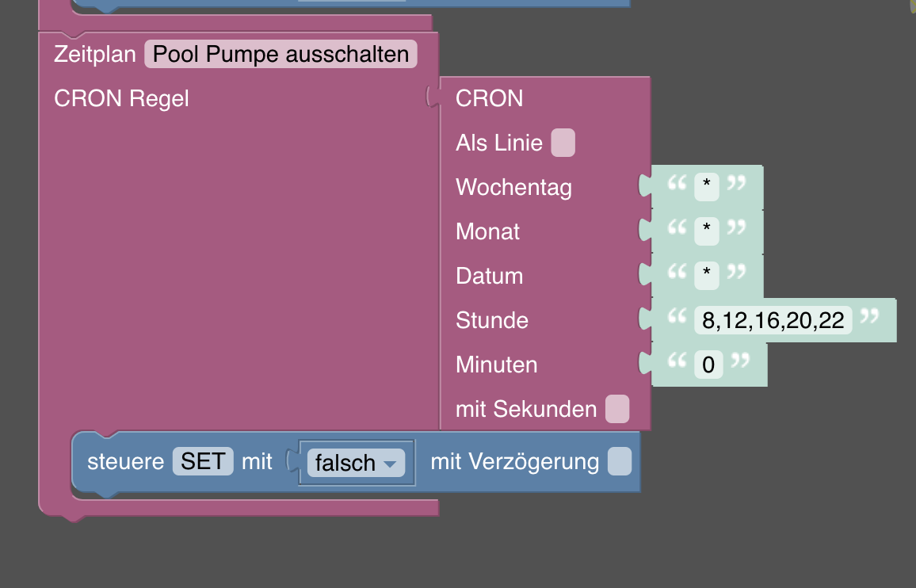The height and width of the screenshot is (588, 916).
Task: Click the CRON Regel label
Action: tap(121, 99)
